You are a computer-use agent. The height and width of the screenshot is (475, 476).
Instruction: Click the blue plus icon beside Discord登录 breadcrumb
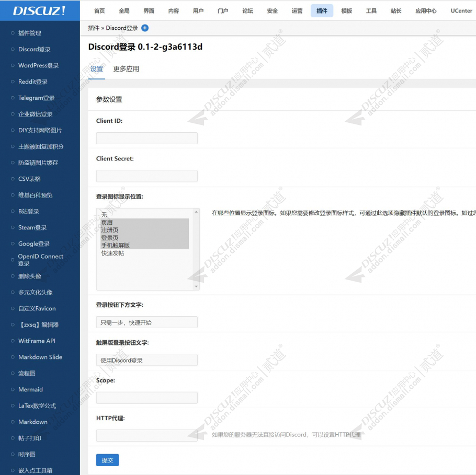click(145, 28)
